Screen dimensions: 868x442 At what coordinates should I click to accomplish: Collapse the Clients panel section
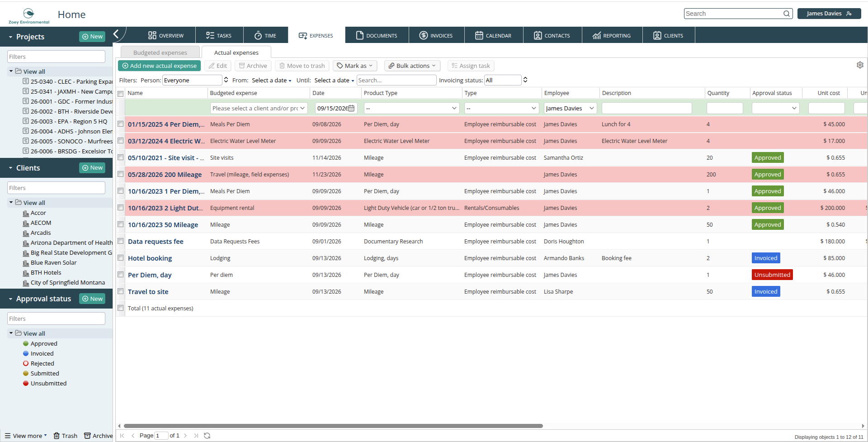(10, 168)
